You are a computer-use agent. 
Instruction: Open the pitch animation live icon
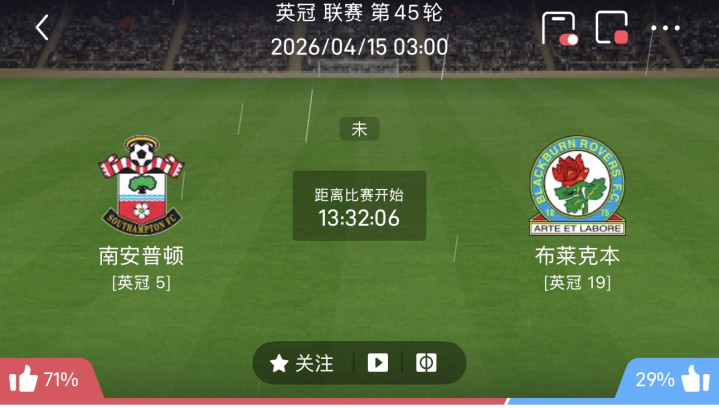pyautogui.click(x=426, y=363)
